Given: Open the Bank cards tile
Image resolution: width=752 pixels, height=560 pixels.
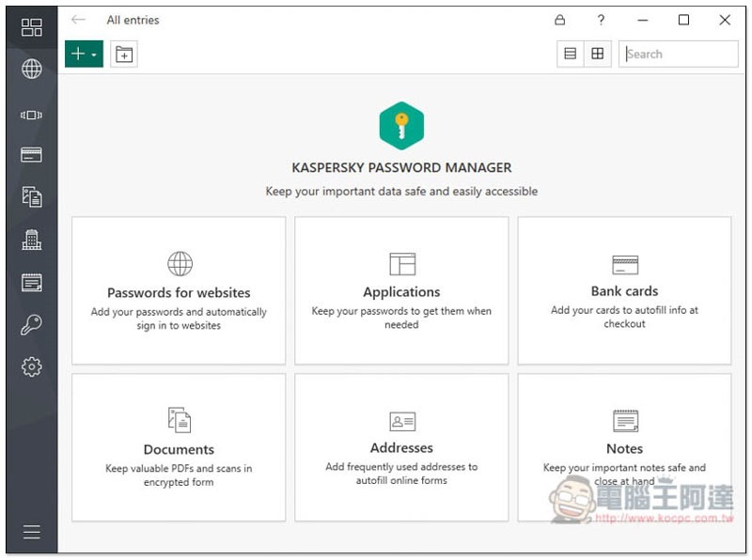Looking at the screenshot, I should (624, 290).
